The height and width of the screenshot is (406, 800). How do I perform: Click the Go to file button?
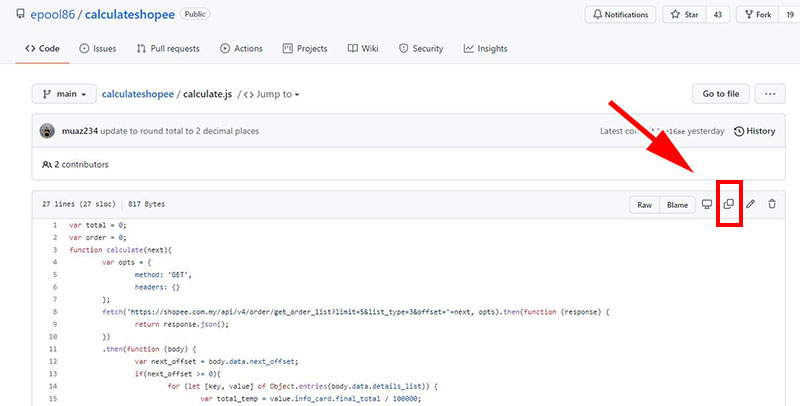click(x=721, y=94)
